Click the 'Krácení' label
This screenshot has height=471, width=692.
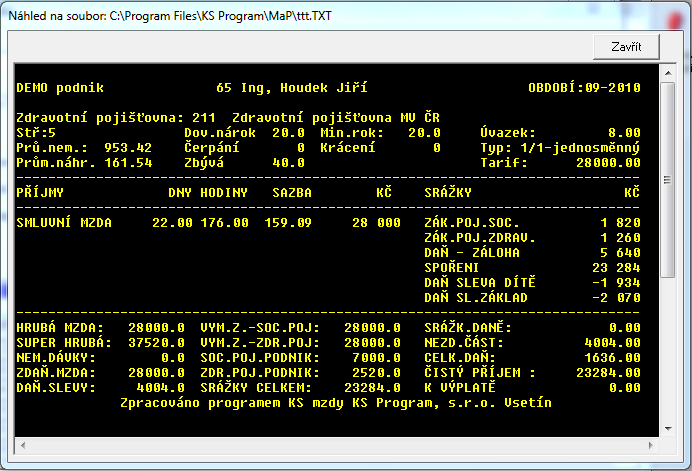[x=348, y=147]
